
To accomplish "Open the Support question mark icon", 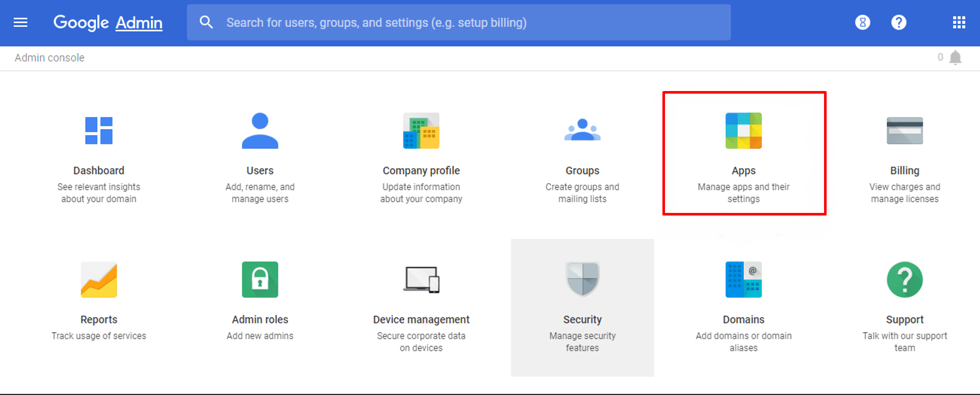I will [905, 280].
